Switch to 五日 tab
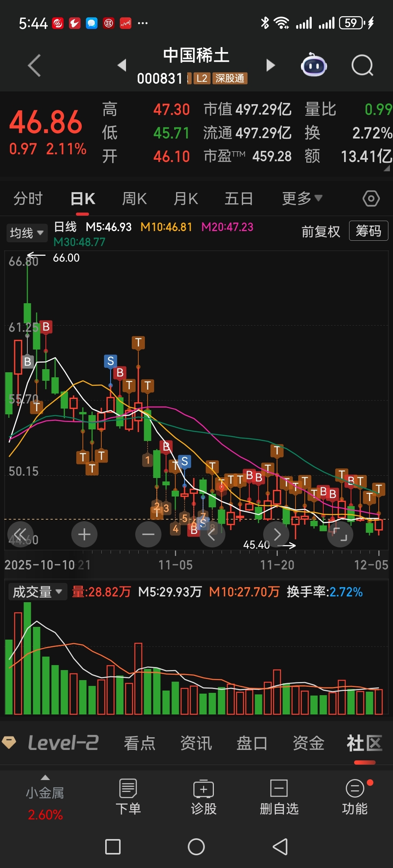 [238, 199]
